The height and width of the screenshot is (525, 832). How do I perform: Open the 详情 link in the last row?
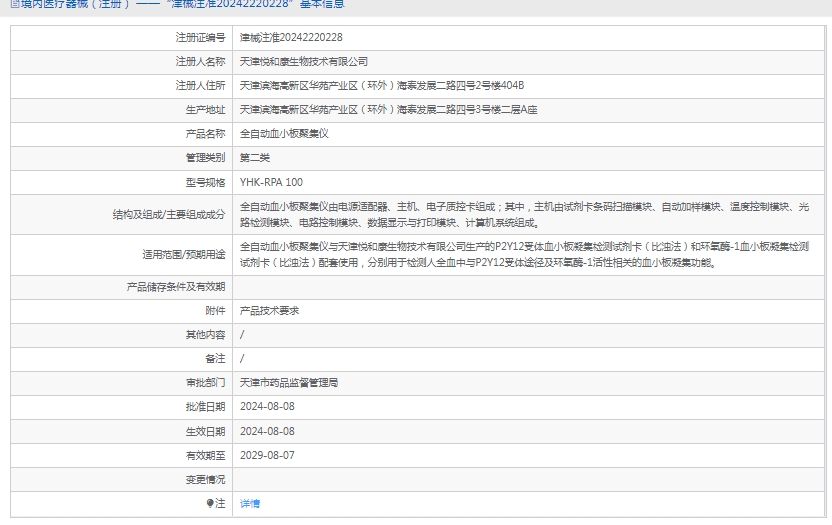249,504
